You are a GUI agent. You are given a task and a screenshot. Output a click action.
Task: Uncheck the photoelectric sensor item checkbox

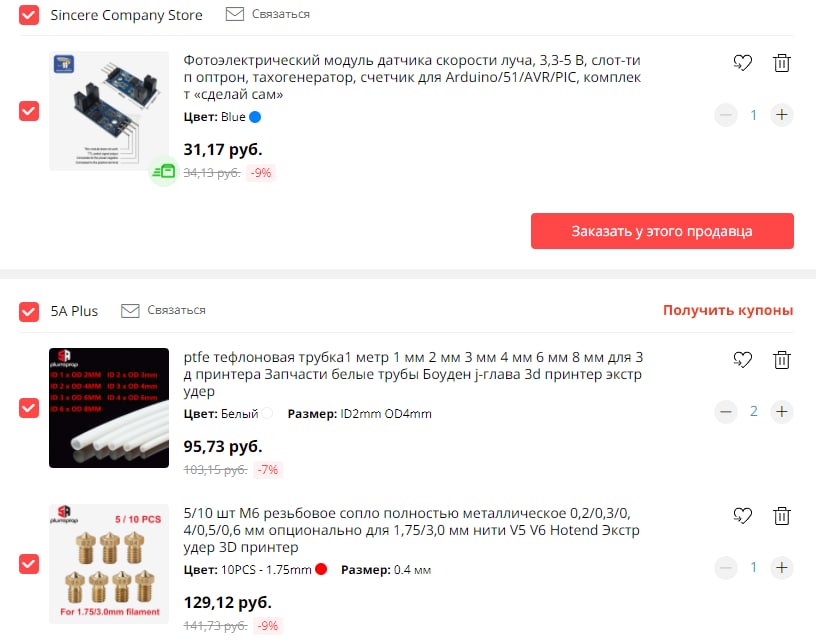click(29, 111)
